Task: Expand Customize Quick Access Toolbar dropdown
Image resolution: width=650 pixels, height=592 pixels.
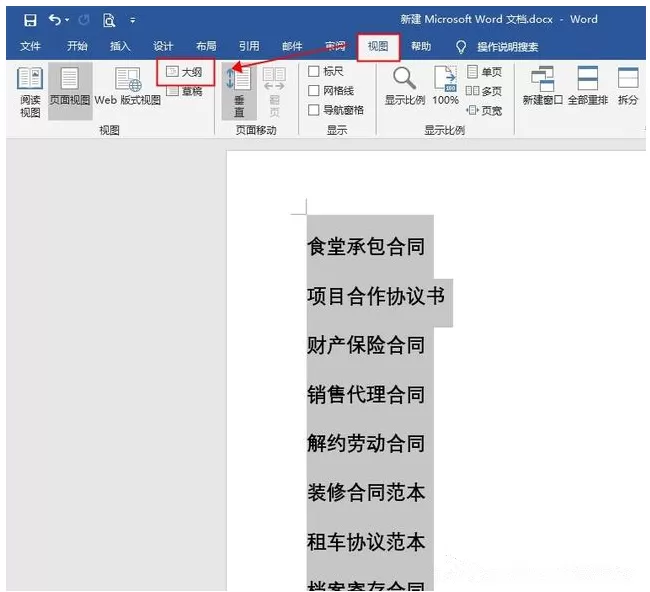Action: (133, 20)
